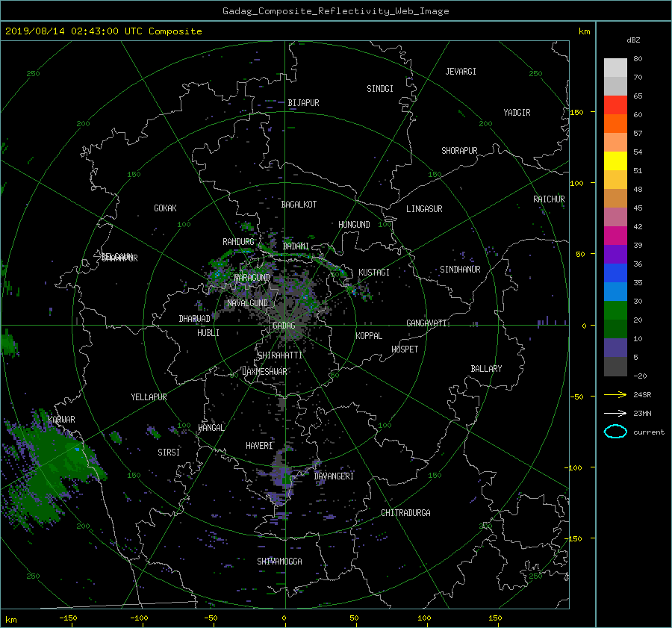Click the 'HUNGUND' city label
Screen dimensions: 672x628
coord(354,225)
